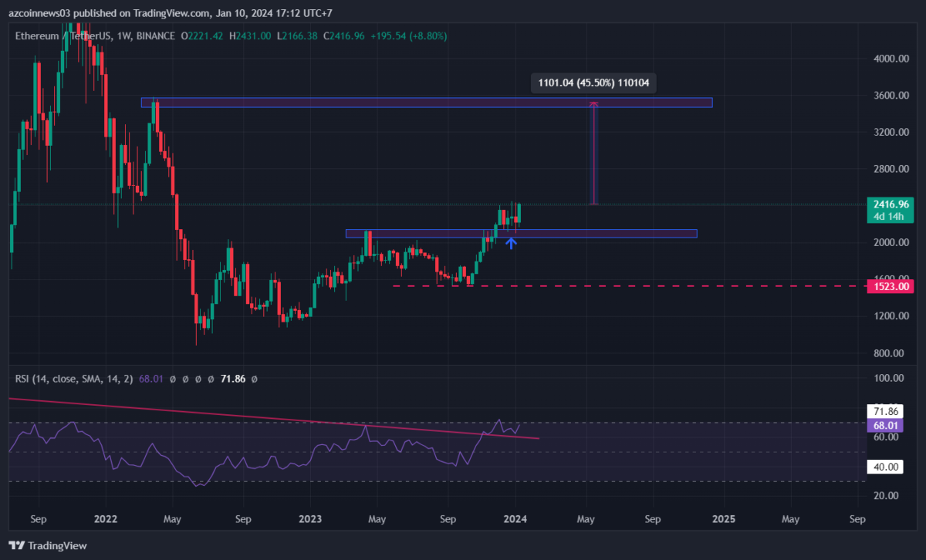Select the upper purple resistance rectangle

pos(426,102)
